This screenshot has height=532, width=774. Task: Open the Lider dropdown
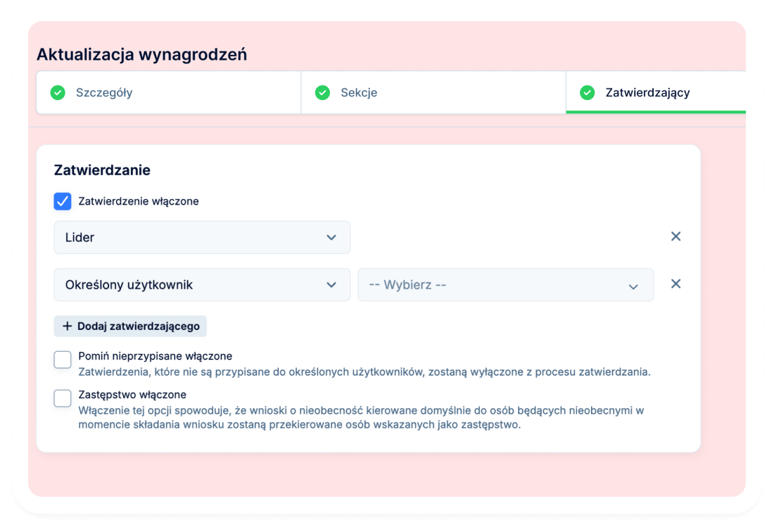tap(202, 237)
